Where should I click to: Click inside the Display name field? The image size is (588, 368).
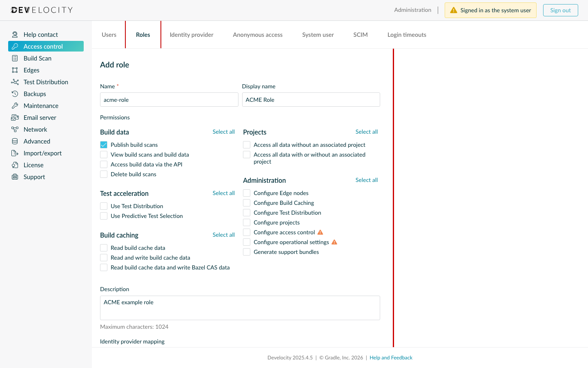coord(311,99)
